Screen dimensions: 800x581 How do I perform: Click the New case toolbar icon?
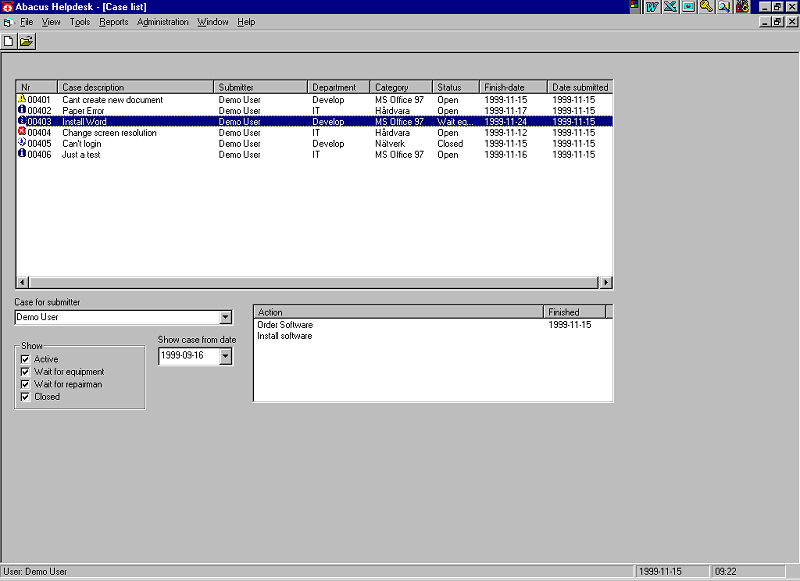8,41
